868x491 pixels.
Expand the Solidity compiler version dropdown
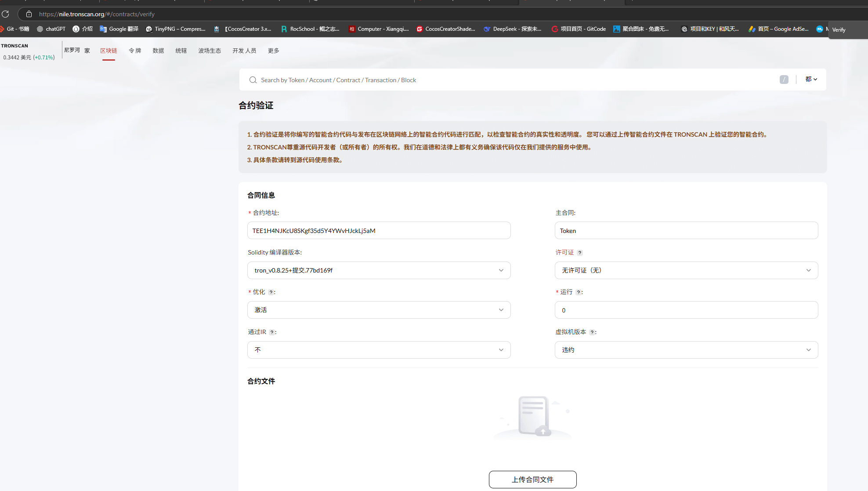tap(379, 270)
